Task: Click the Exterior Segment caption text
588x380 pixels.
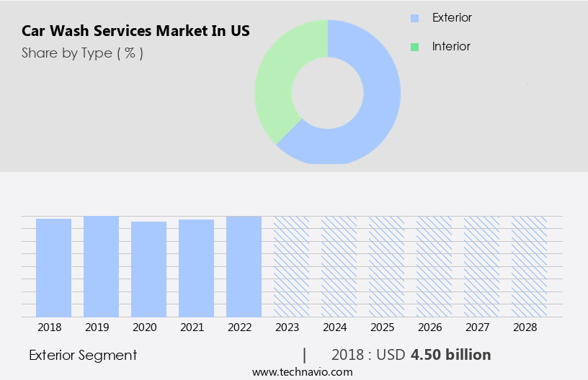Action: 83,355
